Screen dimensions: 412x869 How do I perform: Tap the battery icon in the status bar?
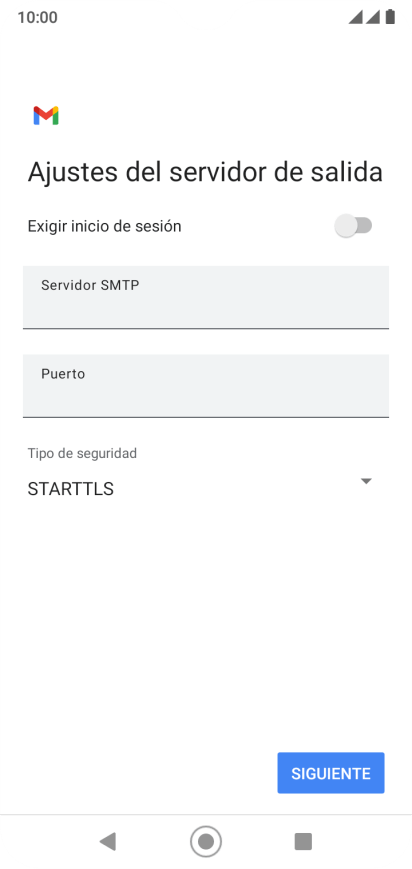[x=390, y=17]
